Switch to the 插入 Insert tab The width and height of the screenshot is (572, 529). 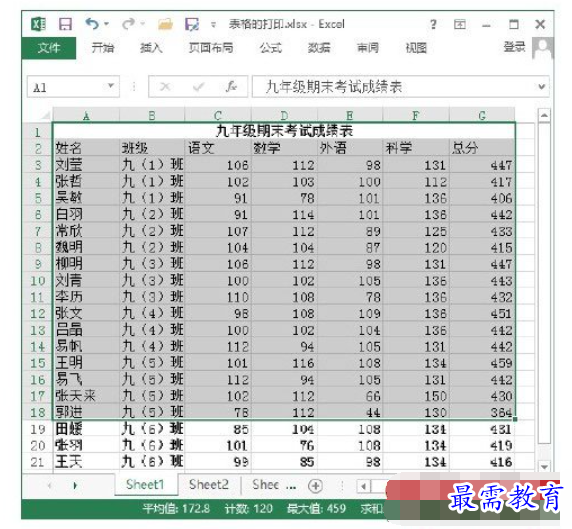pos(151,48)
